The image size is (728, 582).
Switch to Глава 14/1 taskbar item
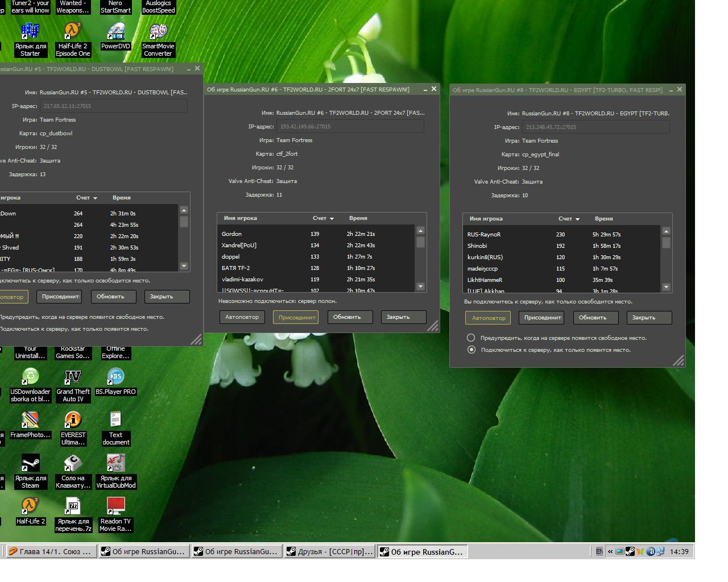pos(50,551)
